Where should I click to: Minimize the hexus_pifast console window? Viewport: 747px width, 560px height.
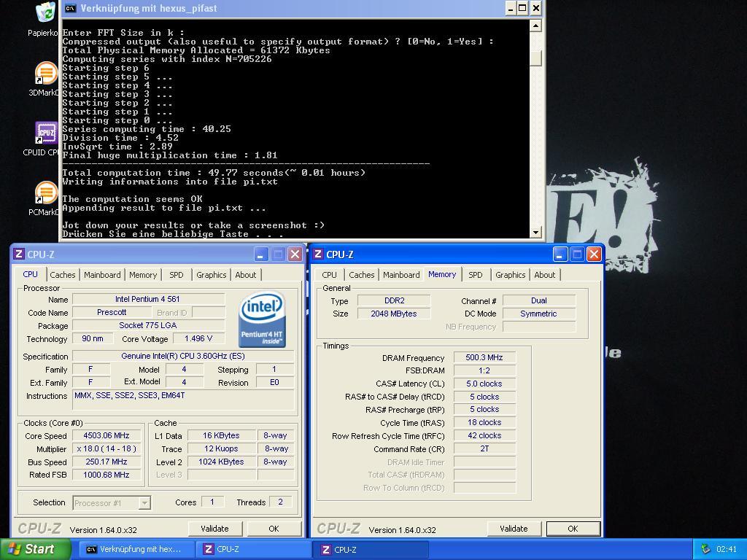coord(510,8)
